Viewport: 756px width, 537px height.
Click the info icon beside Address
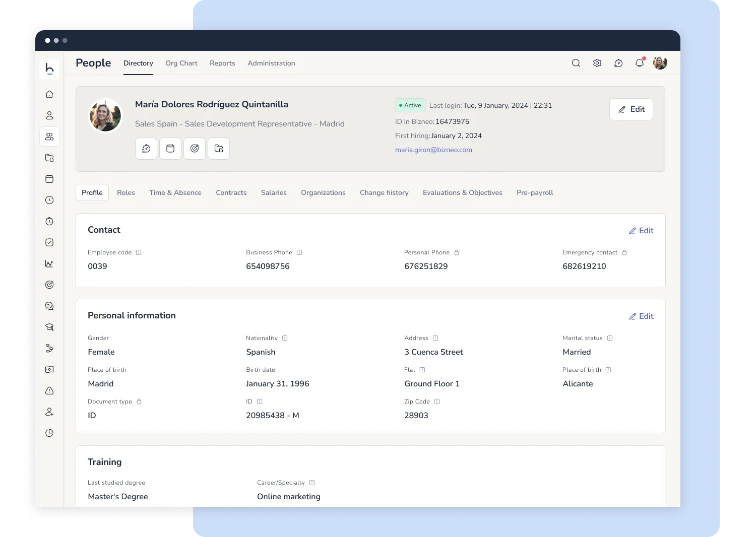click(435, 338)
